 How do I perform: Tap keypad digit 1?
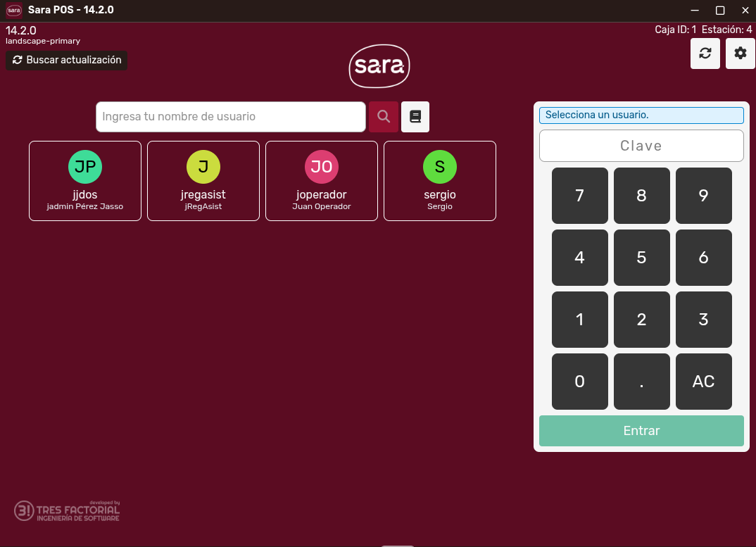579,320
